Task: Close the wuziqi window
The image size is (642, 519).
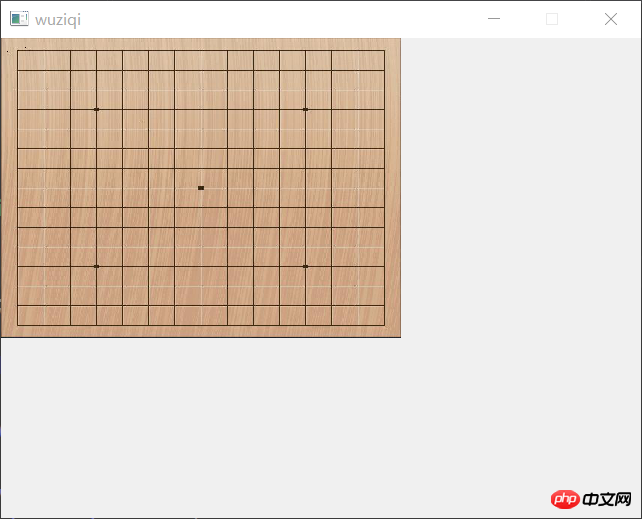Action: pyautogui.click(x=611, y=19)
